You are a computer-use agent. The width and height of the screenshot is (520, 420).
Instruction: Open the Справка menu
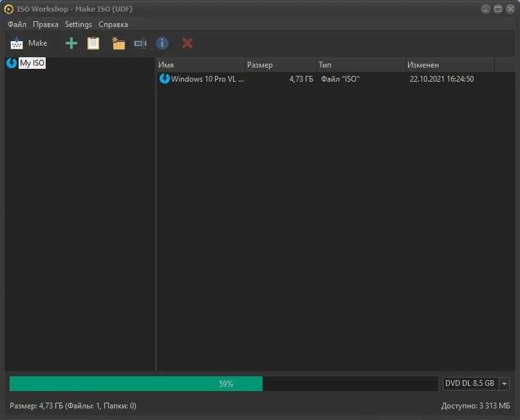[113, 24]
